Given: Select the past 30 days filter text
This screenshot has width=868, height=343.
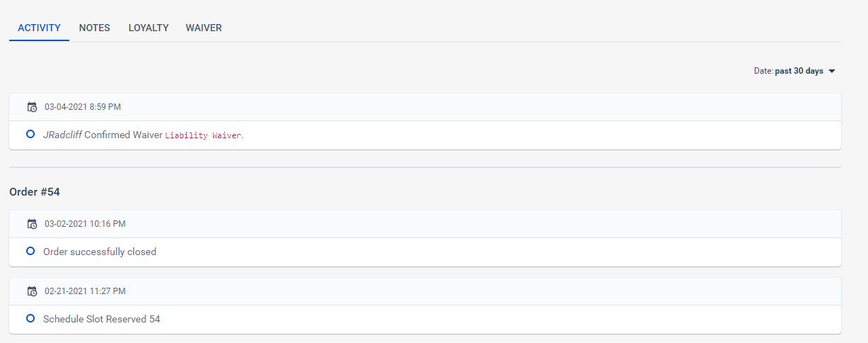Looking at the screenshot, I should (799, 71).
